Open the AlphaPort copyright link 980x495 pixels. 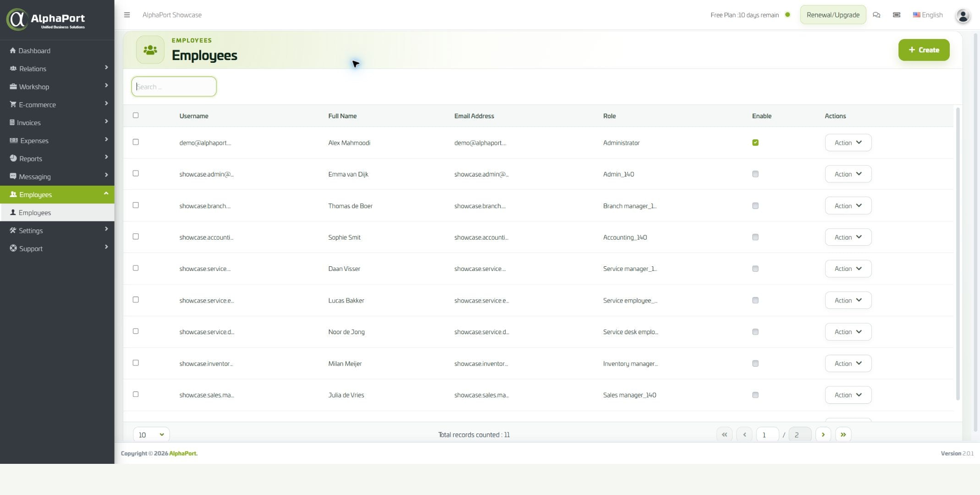[183, 453]
